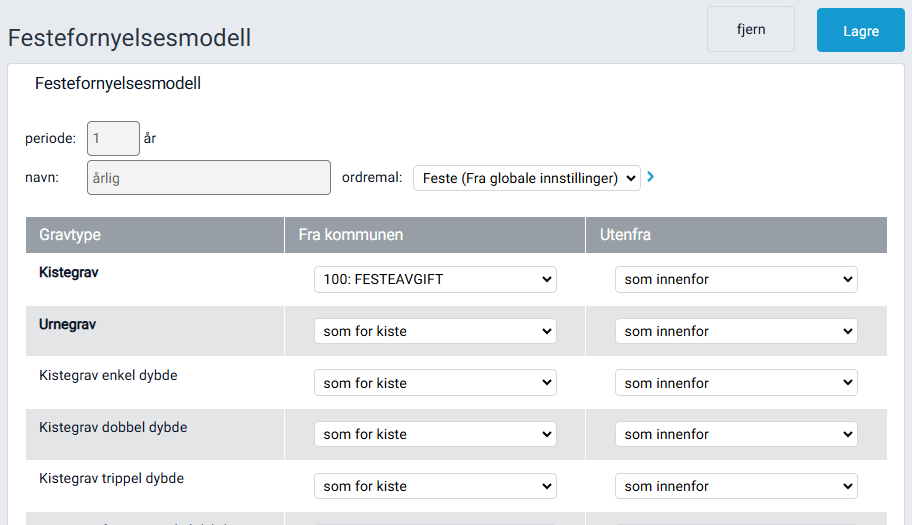Open Kistegrav trippel dybde Fra kommunen dropdown

pyautogui.click(x=435, y=487)
